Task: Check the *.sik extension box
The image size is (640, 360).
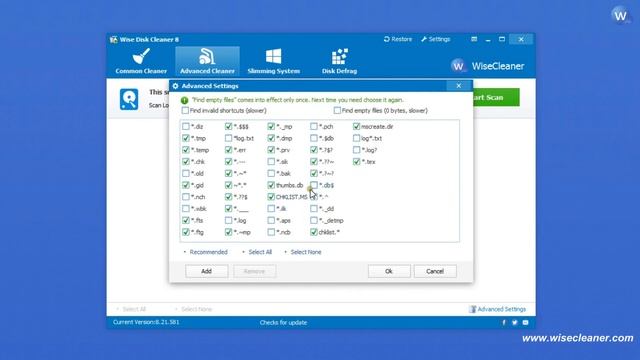Action: coord(271,162)
